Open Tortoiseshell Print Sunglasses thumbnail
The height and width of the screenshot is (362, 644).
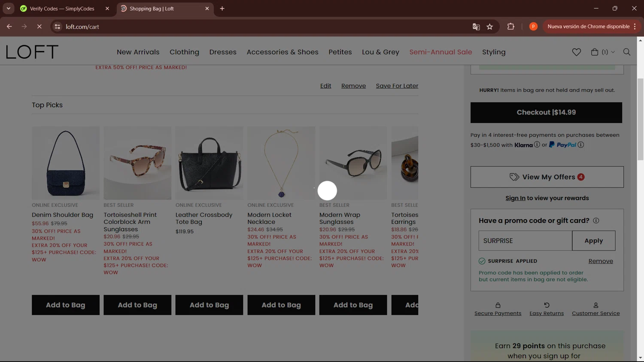pyautogui.click(x=137, y=163)
